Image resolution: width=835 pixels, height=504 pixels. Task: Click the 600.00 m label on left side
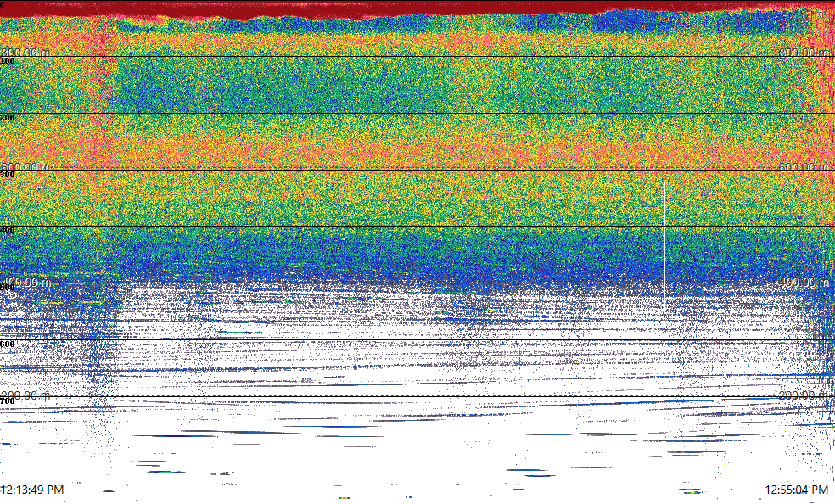25,166
